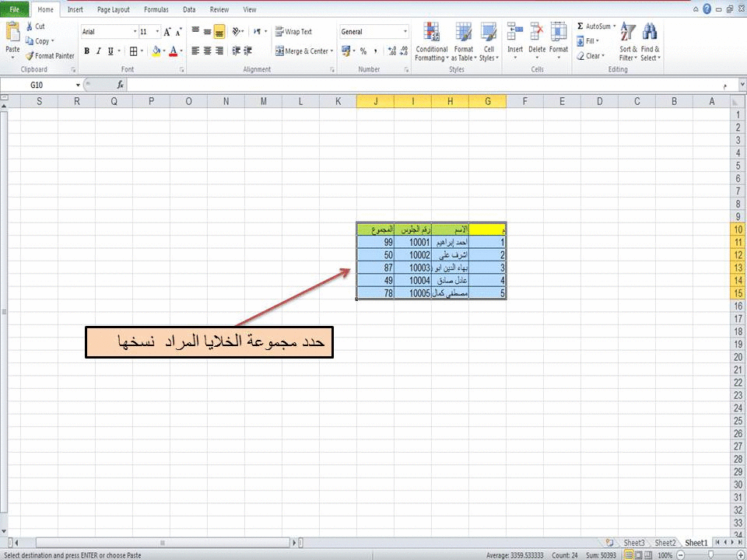
Task: Click the fx Insert Function button
Action: click(121, 85)
